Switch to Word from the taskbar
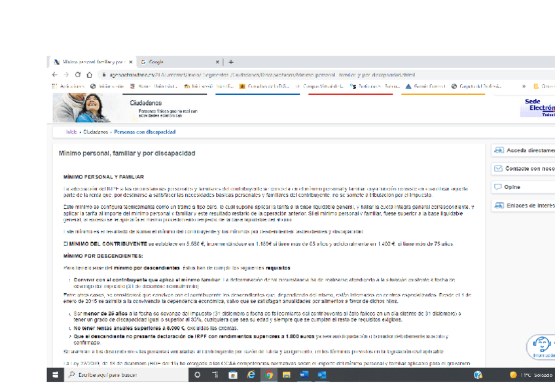Screen dimensions: 555x392 pos(304,375)
